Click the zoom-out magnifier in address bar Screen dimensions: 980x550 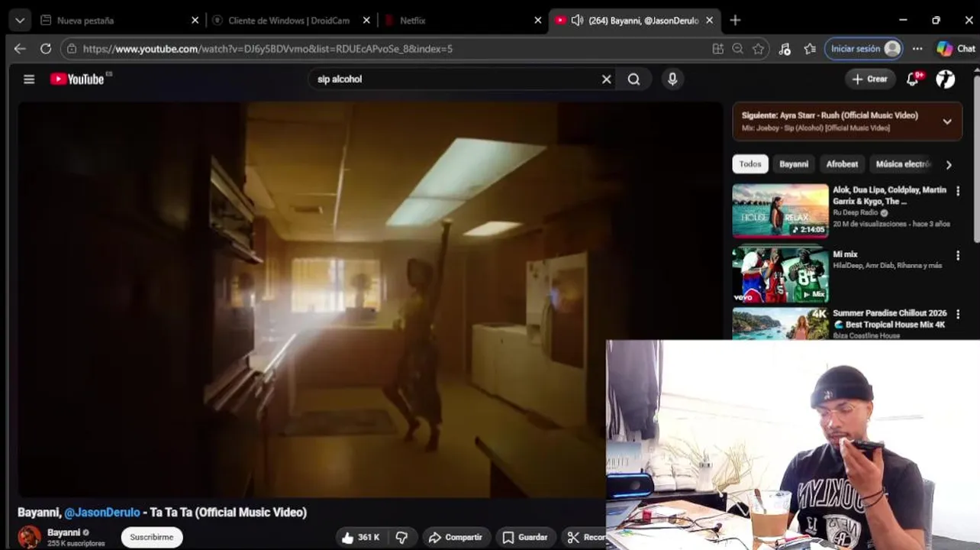(x=737, y=48)
